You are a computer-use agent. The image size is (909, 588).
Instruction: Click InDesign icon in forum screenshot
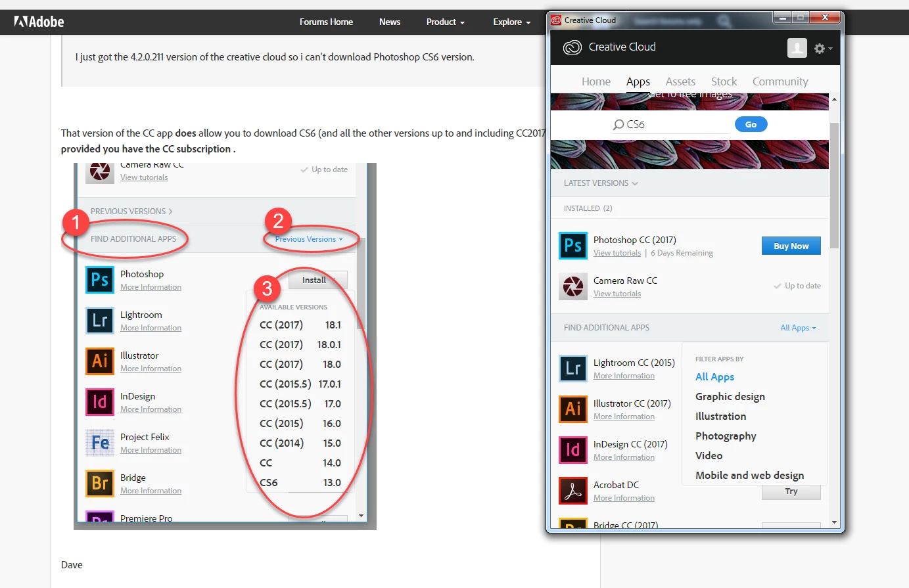point(100,402)
